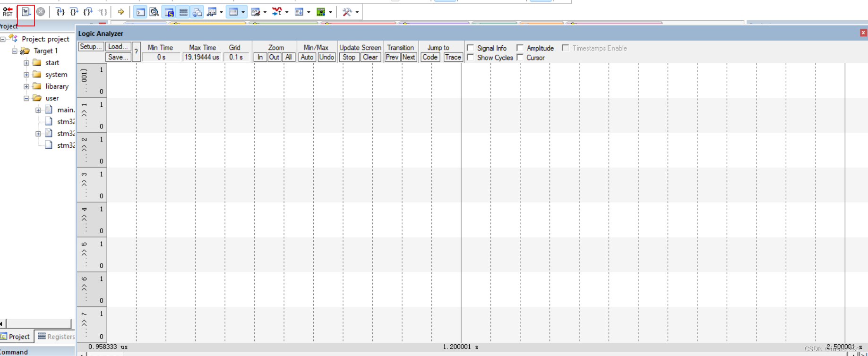Open the Toolbox dropdown arrow

(357, 12)
